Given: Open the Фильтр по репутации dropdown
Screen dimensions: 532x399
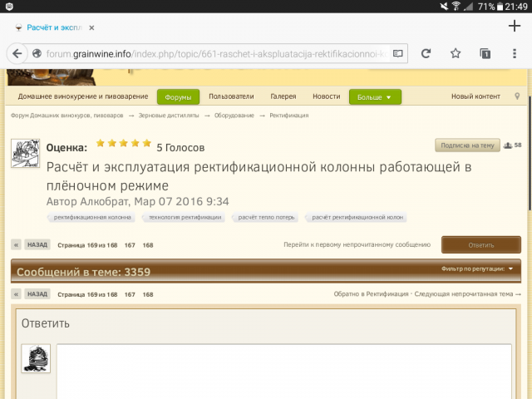Looking at the screenshot, I should click(x=477, y=269).
